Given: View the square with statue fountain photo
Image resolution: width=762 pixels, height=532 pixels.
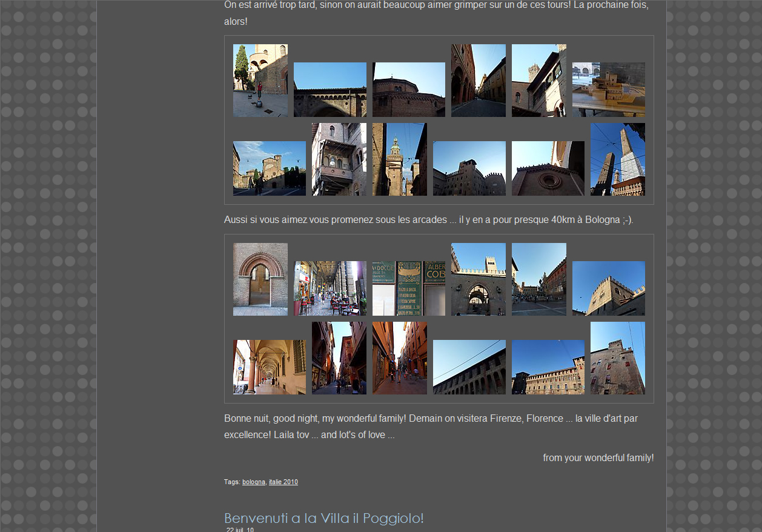Looking at the screenshot, I should (538, 279).
